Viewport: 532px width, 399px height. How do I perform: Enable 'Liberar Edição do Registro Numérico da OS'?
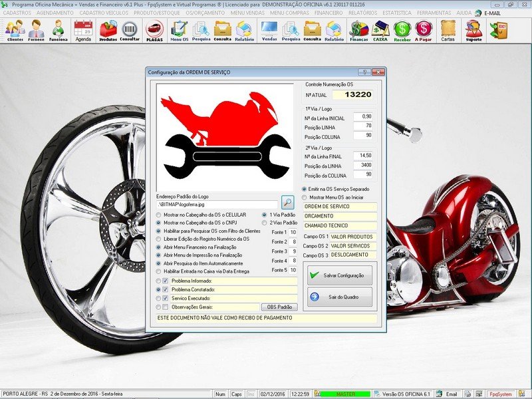(x=158, y=239)
